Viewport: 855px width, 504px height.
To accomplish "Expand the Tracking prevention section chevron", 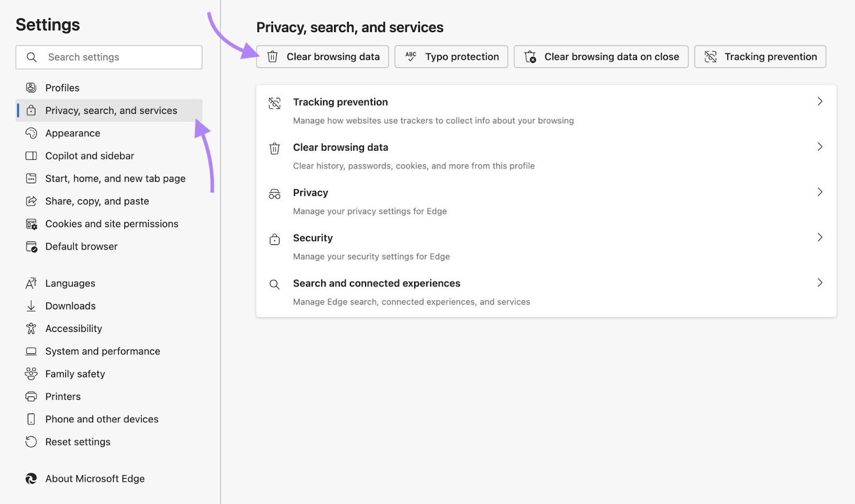I will [x=820, y=102].
